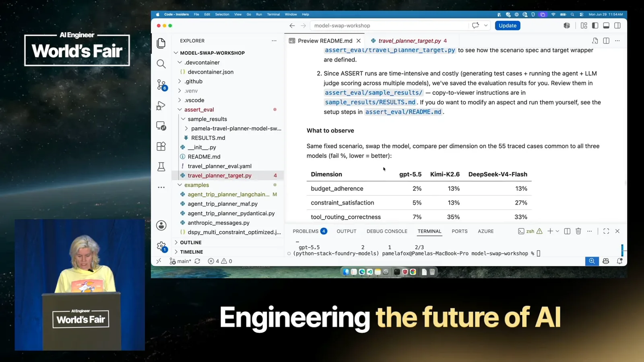This screenshot has width=644, height=362.
Task: Click the main branch indicator in status bar
Action: coord(180,261)
